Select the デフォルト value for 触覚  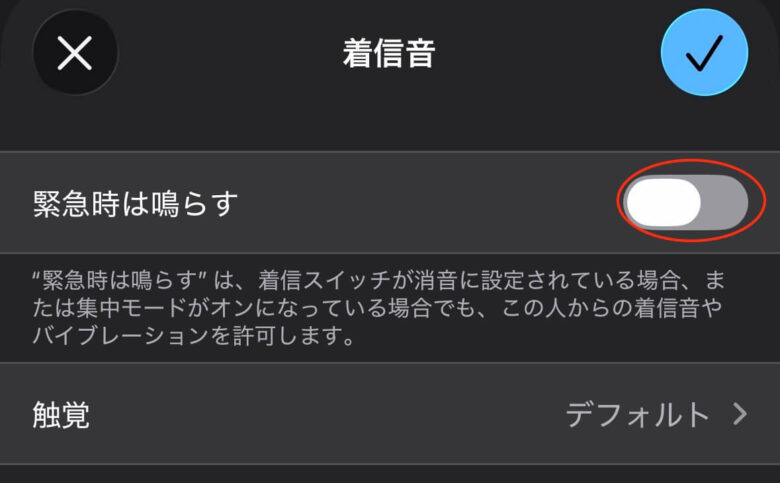637,415
